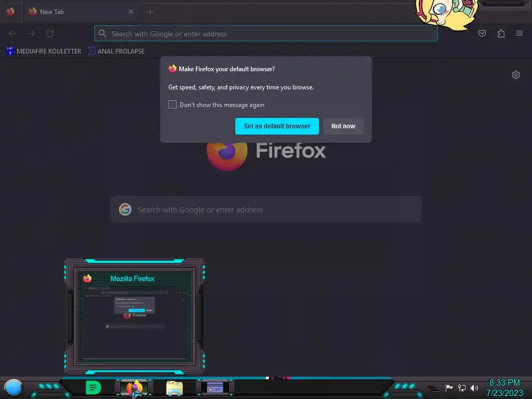Click the date 7/23/2023 in the tray
The height and width of the screenshot is (399, 532).
[x=504, y=393]
